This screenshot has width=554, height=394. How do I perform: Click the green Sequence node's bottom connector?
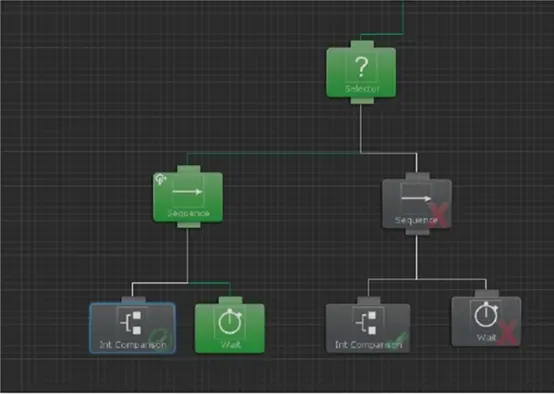[x=189, y=225]
